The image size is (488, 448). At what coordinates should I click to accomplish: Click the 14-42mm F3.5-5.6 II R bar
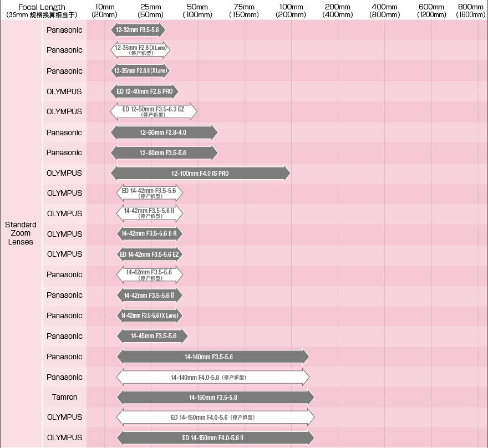150,233
